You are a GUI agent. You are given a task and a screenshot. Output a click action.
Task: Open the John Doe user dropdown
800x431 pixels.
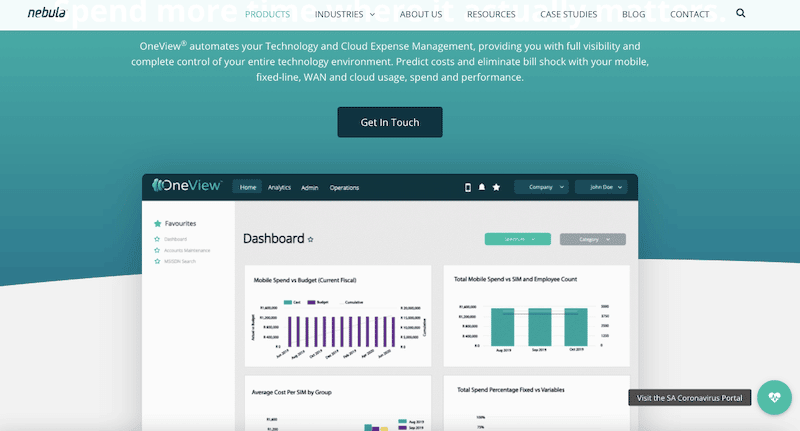[601, 187]
